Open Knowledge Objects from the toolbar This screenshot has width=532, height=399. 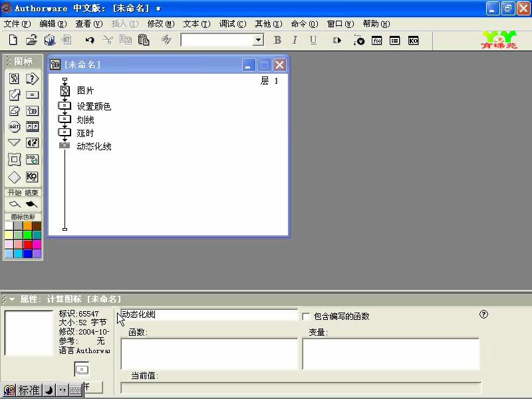tap(413, 41)
